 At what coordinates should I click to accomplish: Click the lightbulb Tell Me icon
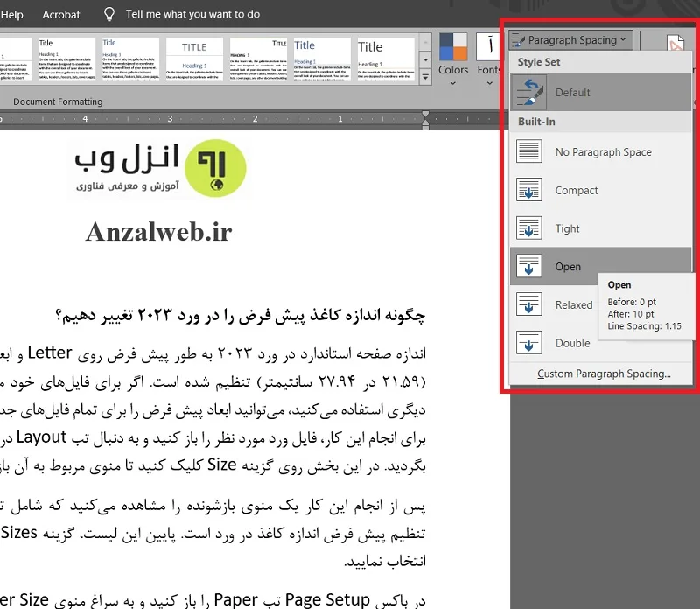click(108, 14)
